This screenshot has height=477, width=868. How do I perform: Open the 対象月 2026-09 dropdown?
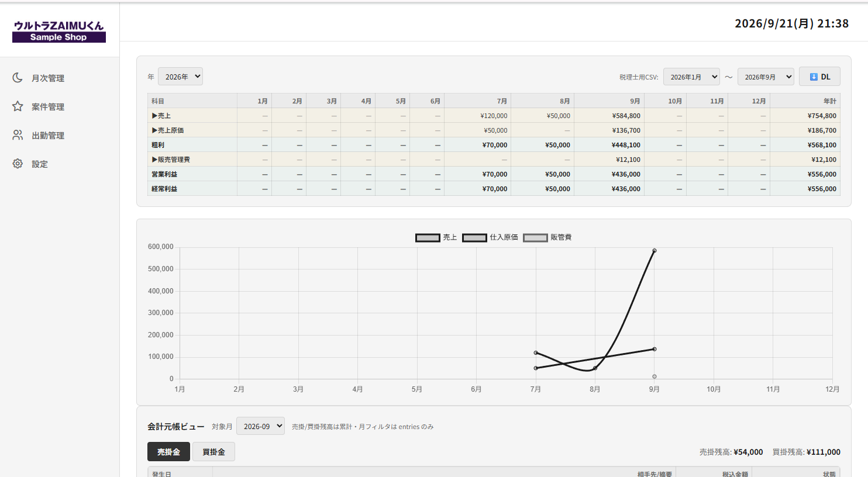[260, 426]
